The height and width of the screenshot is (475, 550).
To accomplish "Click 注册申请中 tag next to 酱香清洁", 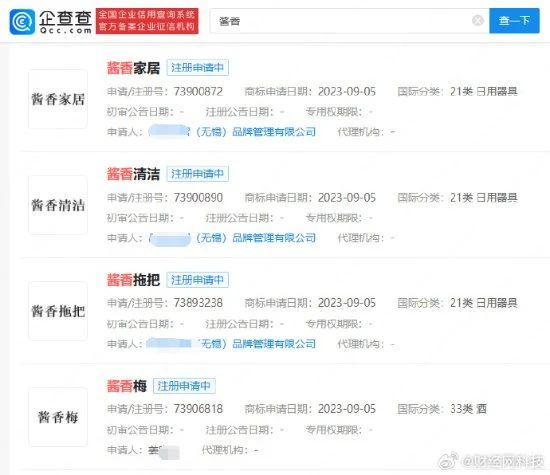I will coord(198,174).
